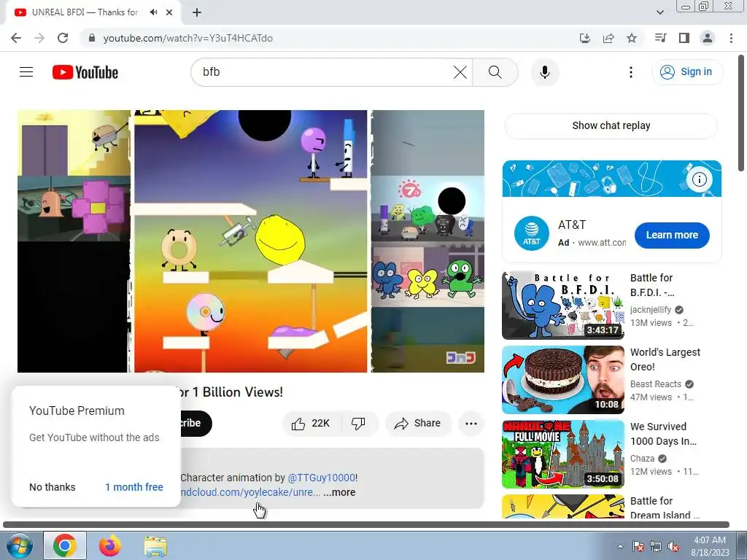The height and width of the screenshot is (560, 747).
Task: Like the video with thumbs up
Action: click(x=311, y=424)
